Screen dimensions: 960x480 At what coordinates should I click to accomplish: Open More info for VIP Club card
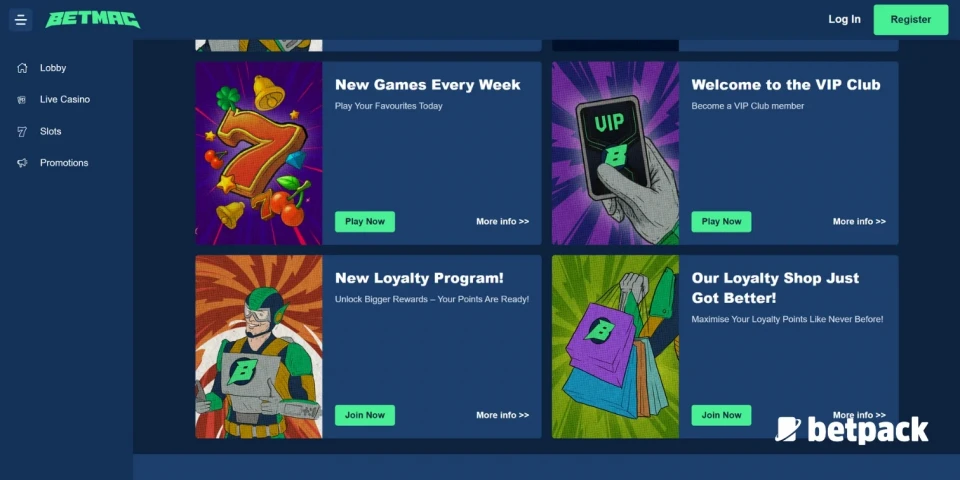[x=859, y=222]
